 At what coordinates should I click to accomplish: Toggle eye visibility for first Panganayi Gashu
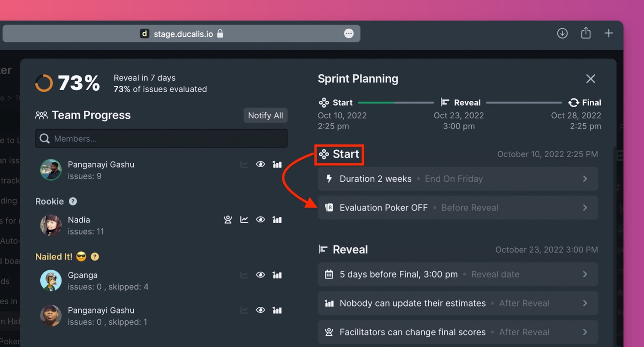pyautogui.click(x=260, y=164)
